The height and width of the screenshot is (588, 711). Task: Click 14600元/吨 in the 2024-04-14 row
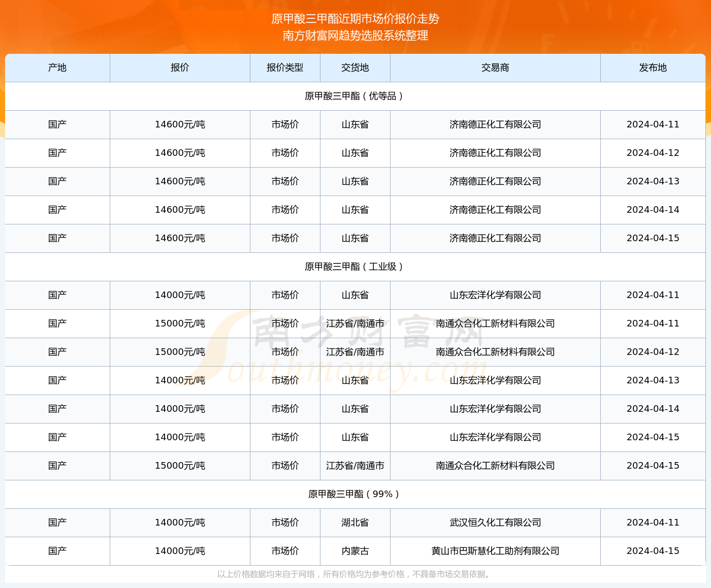tap(180, 210)
